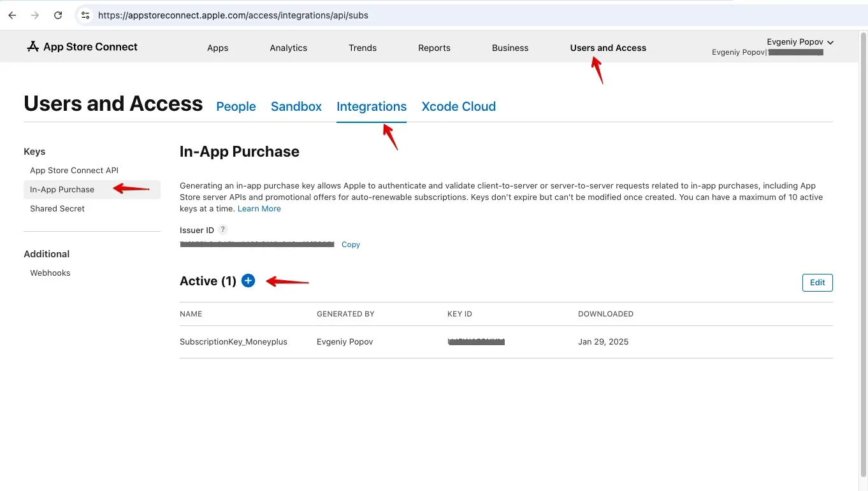Switch to the People tab

click(x=236, y=106)
